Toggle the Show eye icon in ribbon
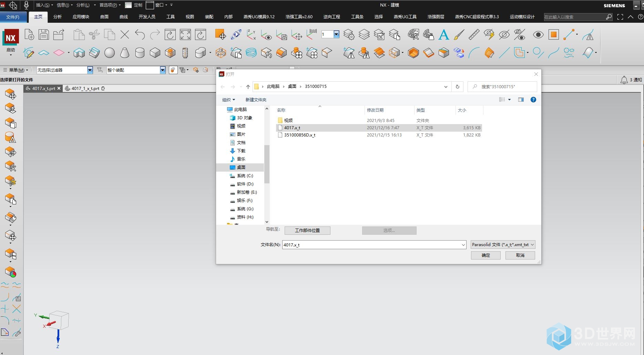 (538, 34)
